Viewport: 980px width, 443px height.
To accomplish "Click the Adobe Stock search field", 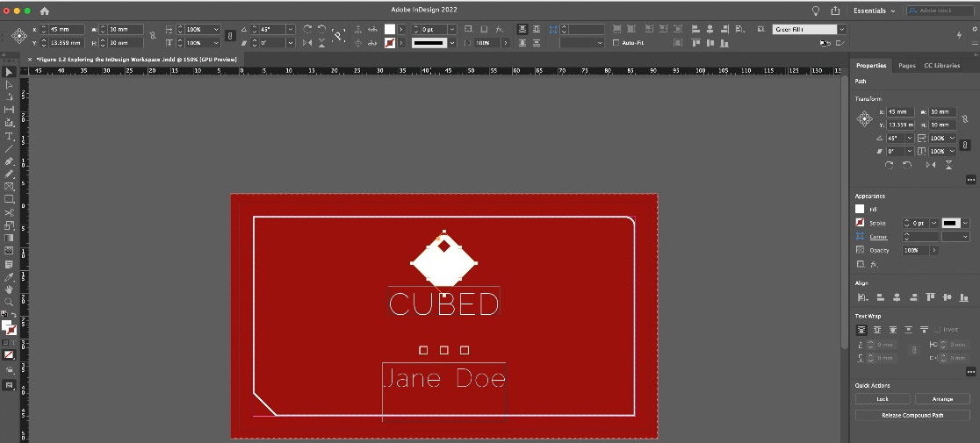I will coord(941,11).
